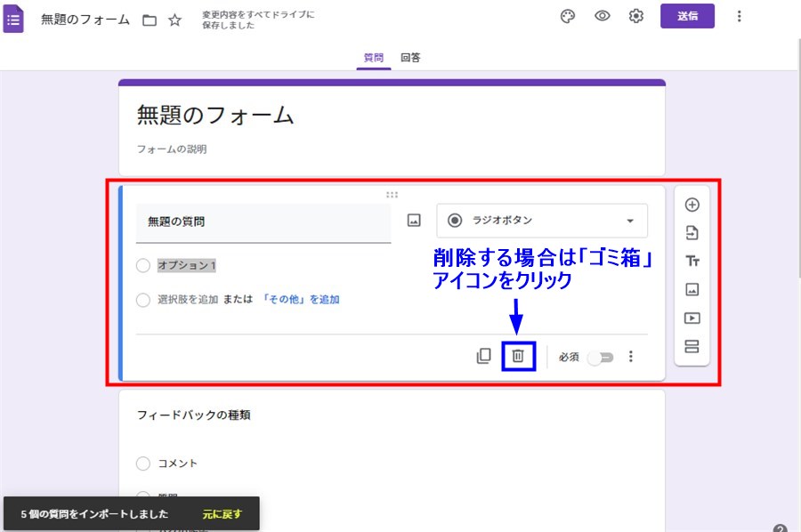Click the import questions icon
Viewport: 801px width, 532px height.
tap(692, 233)
